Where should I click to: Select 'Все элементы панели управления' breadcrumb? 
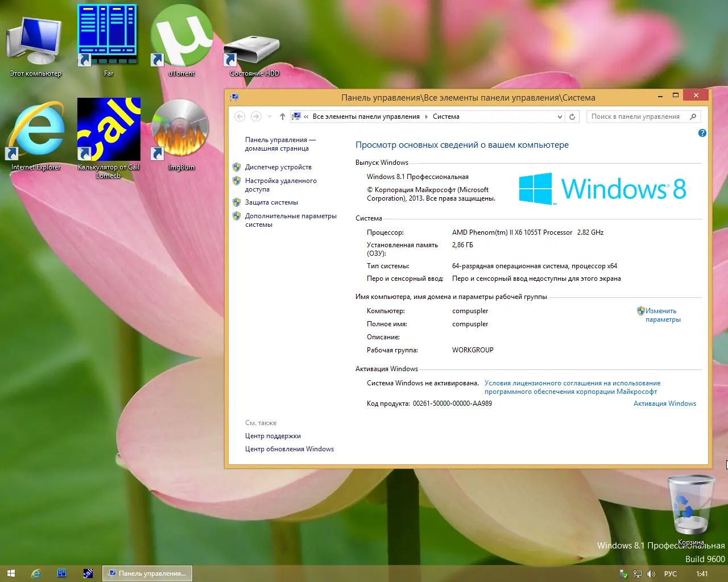(x=366, y=117)
